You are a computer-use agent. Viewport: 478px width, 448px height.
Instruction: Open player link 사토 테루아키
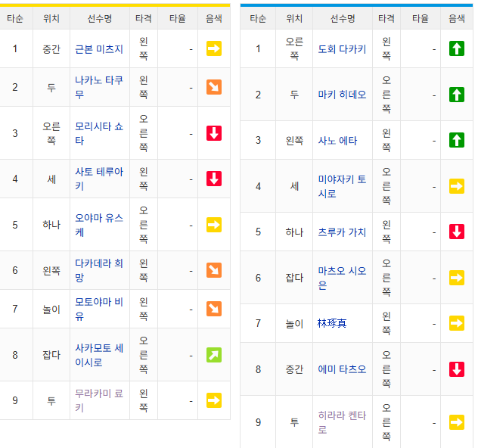99,179
